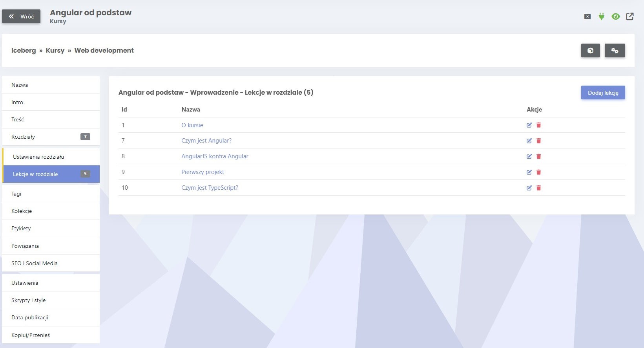Click the Id cell showing 10

(125, 188)
